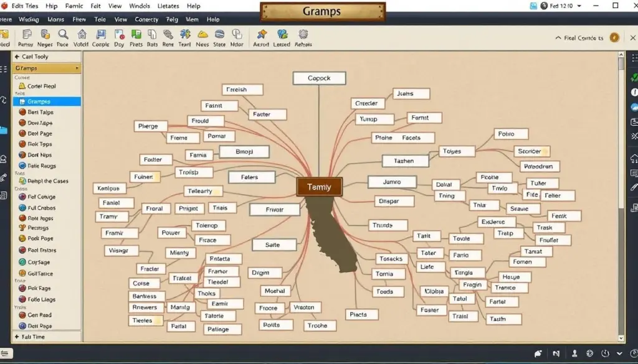This screenshot has height=364, width=638.
Task: Click the Cael Tooly back arrow
Action: [x=17, y=57]
